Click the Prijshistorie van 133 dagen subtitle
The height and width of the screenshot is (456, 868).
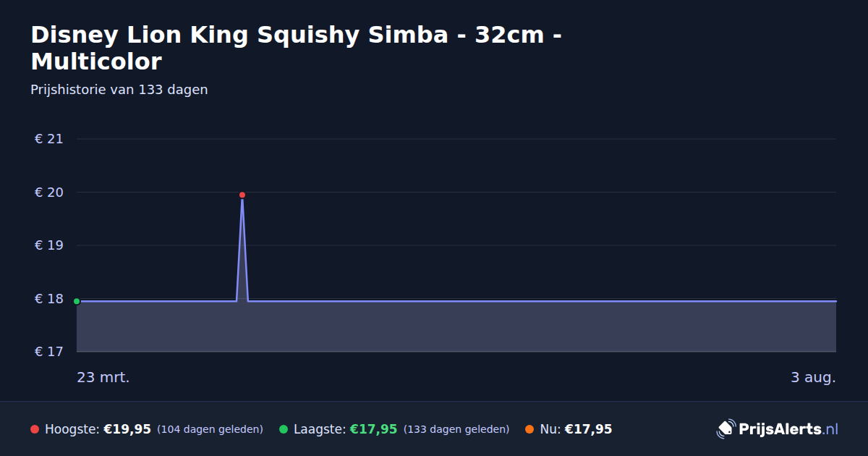click(119, 90)
